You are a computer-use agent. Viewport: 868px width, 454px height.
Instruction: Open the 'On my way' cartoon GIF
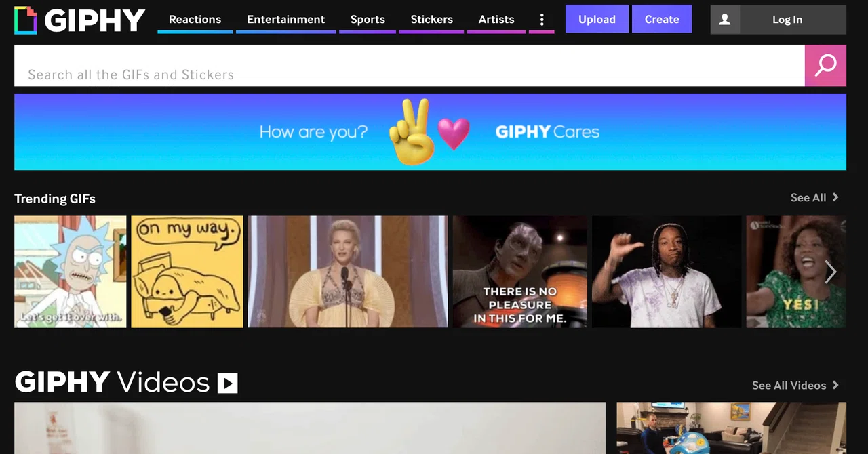click(187, 272)
